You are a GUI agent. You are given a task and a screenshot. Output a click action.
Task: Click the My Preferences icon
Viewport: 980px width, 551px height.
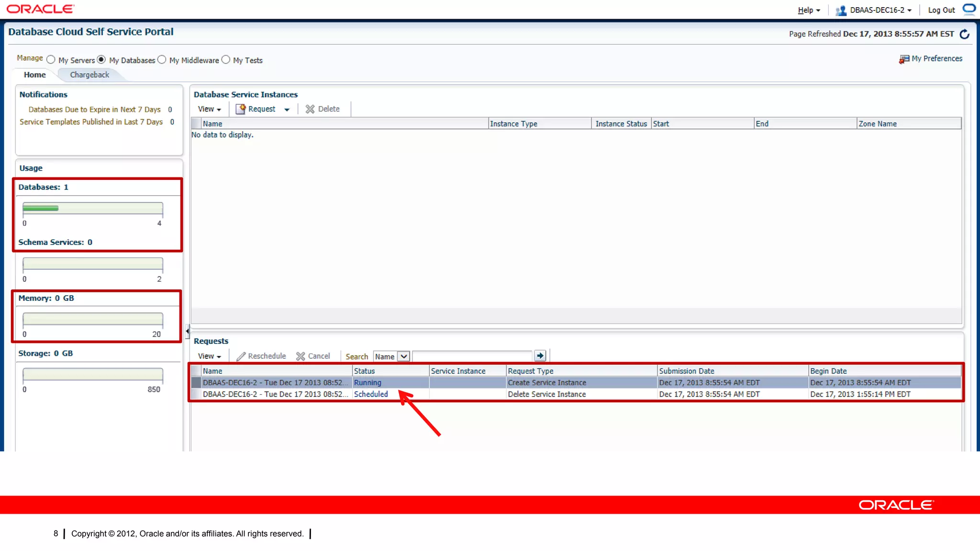tap(904, 59)
